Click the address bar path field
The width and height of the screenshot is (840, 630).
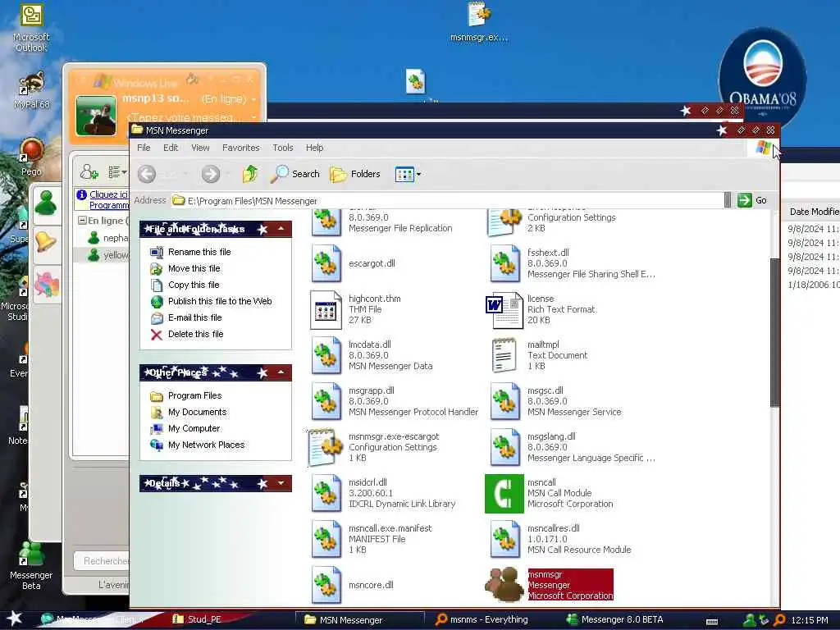pyautogui.click(x=447, y=200)
